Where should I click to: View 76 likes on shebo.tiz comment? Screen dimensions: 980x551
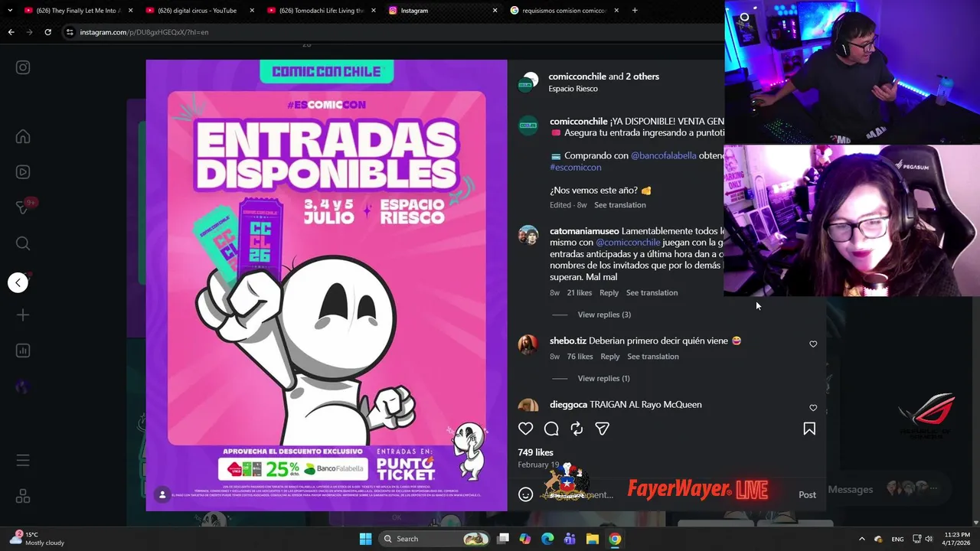(580, 357)
